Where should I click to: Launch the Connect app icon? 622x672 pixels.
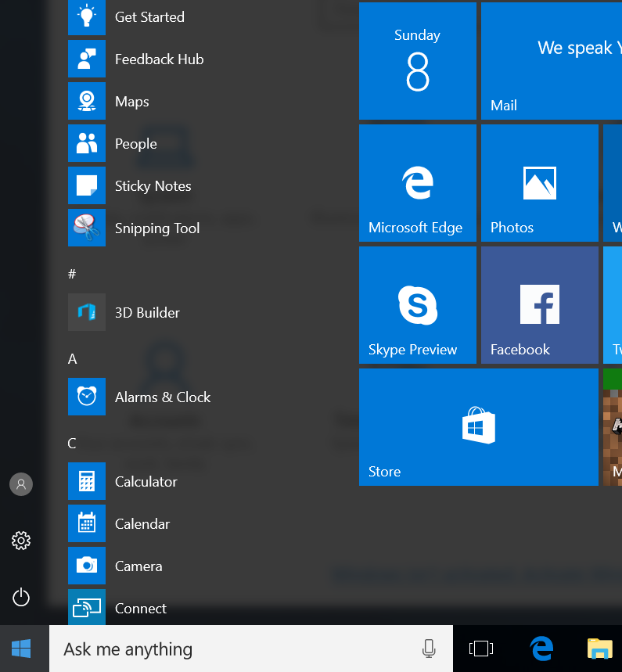click(87, 607)
